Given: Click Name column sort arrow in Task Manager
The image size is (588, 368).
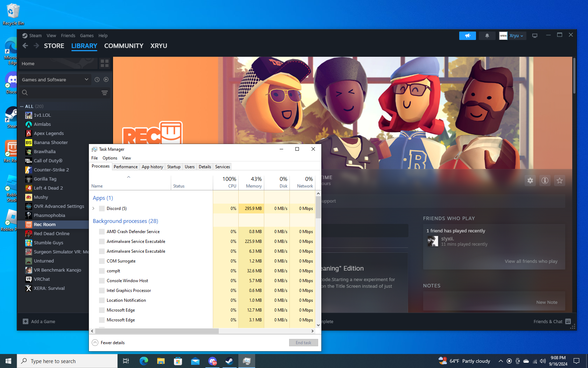Looking at the screenshot, I should pyautogui.click(x=128, y=177).
